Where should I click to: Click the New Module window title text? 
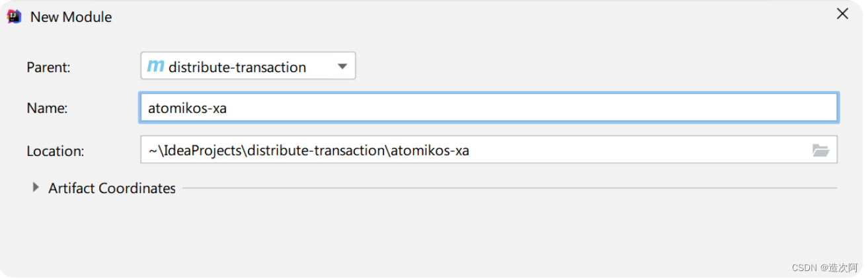(71, 17)
